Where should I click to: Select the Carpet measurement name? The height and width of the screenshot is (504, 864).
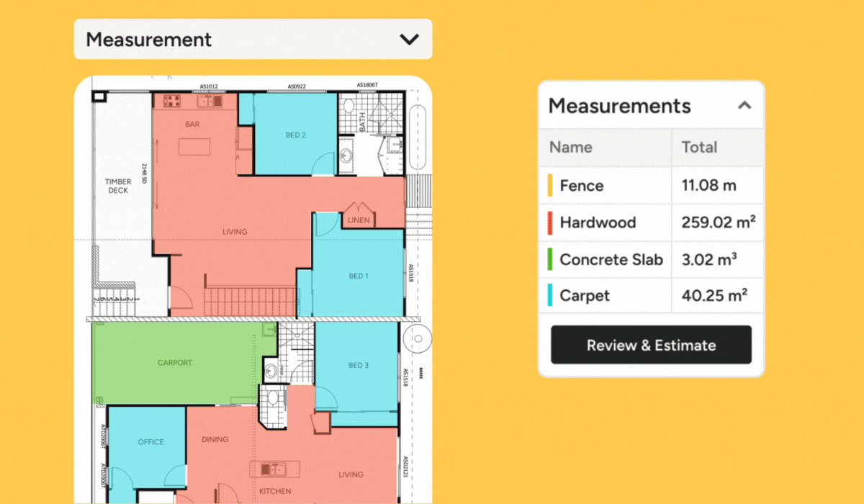[x=585, y=296]
